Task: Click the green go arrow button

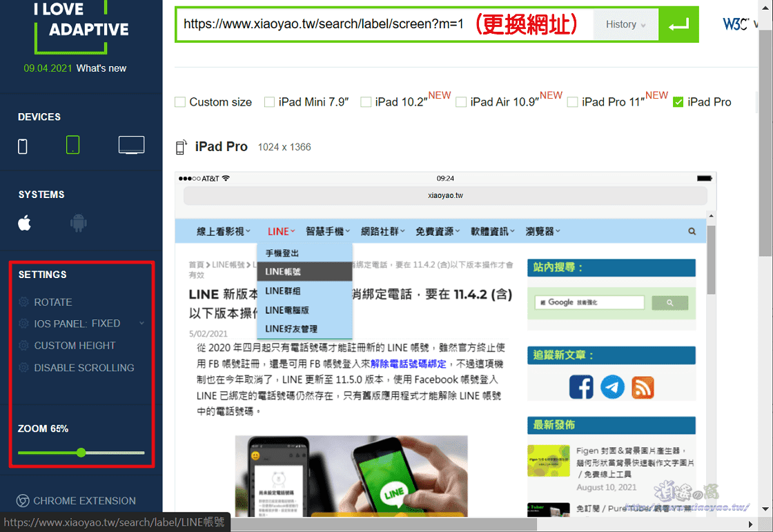Action: pos(678,24)
